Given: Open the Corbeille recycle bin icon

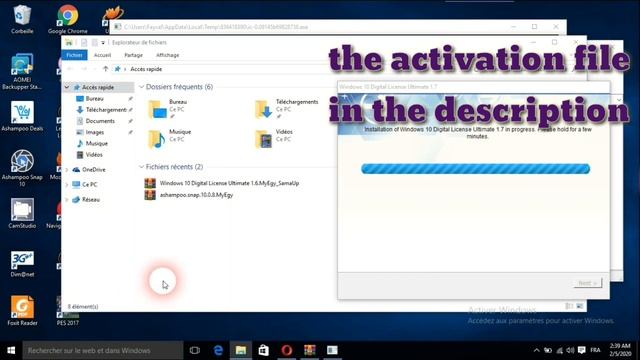Looking at the screenshot, I should [22, 19].
